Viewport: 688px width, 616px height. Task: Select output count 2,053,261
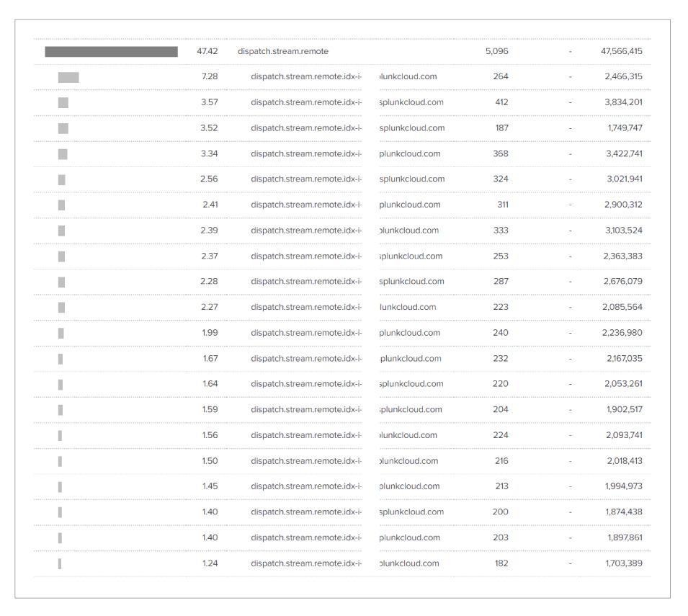623,384
